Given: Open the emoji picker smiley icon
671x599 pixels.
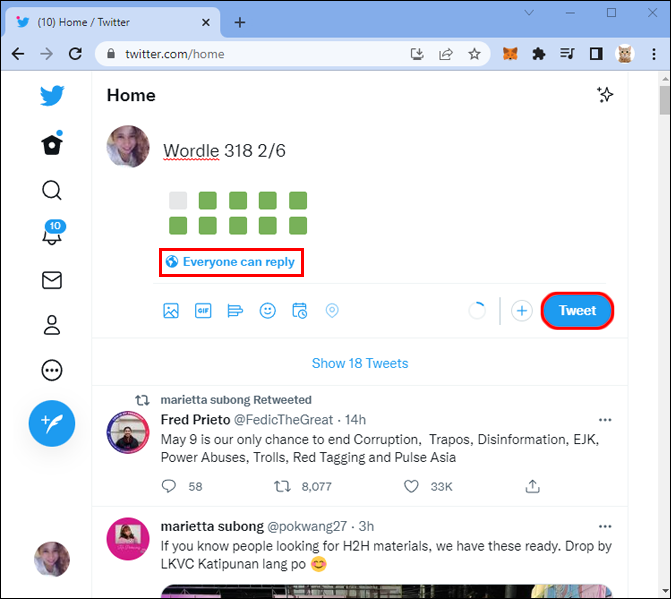Looking at the screenshot, I should point(267,311).
